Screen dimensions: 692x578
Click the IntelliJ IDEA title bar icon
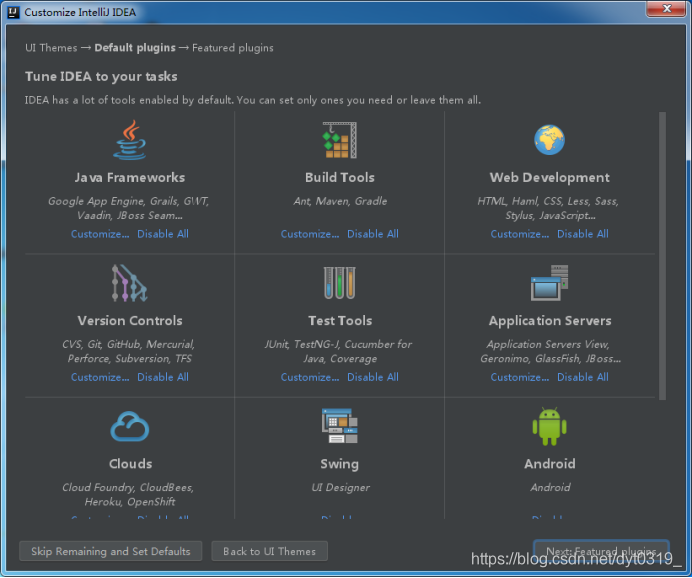click(x=13, y=12)
